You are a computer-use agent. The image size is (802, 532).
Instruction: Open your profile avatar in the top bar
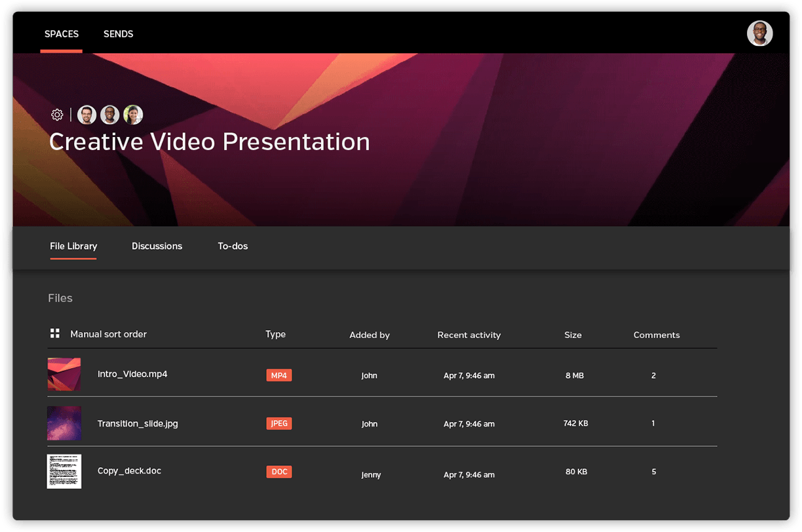coord(759,33)
